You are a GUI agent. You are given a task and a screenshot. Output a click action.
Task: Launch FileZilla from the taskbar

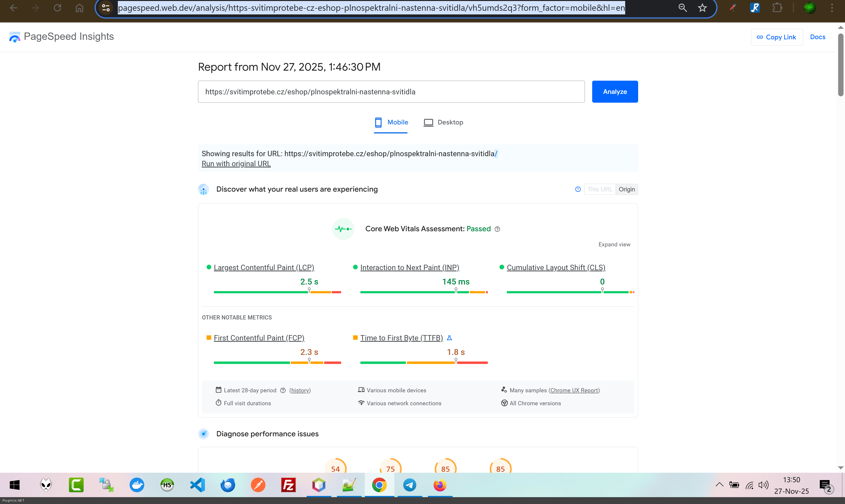pyautogui.click(x=288, y=485)
